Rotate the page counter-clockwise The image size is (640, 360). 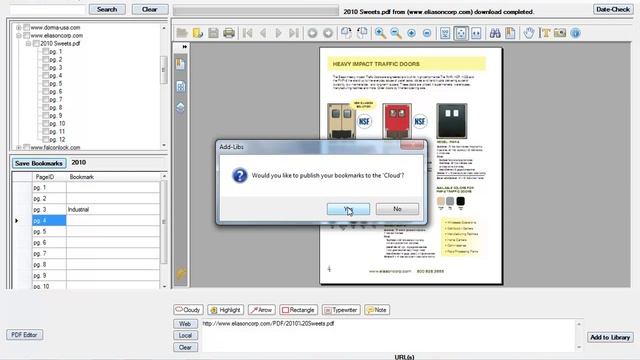(x=362, y=33)
